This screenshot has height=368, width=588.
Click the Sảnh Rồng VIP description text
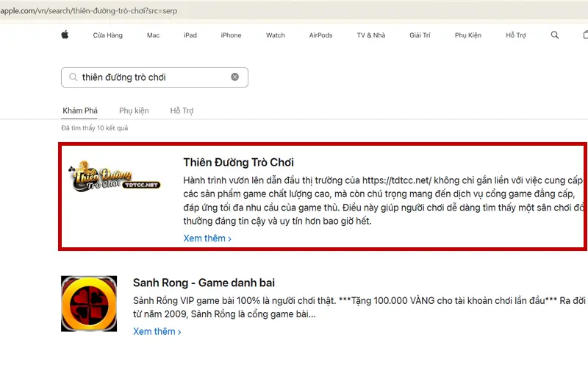(359, 307)
